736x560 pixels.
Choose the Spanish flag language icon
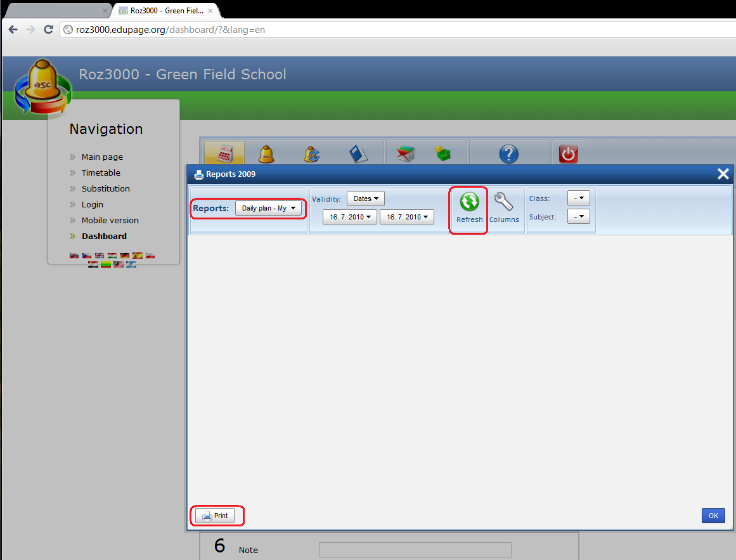pos(138,256)
